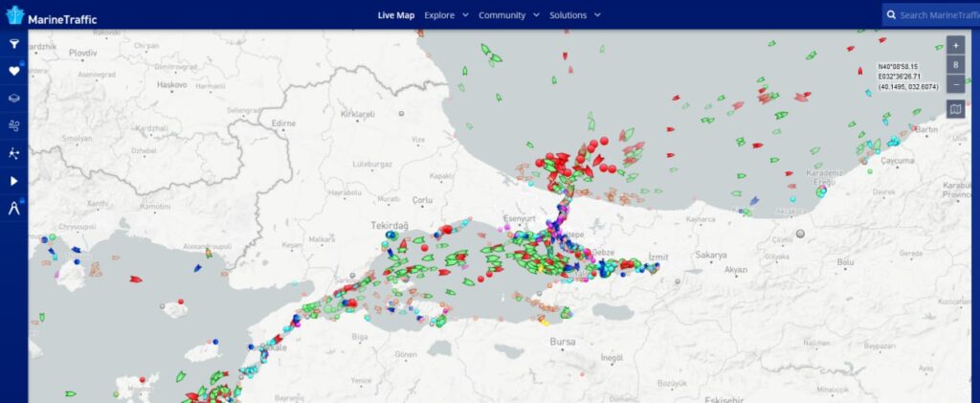
Task: Open the vessel filters funnel icon
Action: [13, 44]
